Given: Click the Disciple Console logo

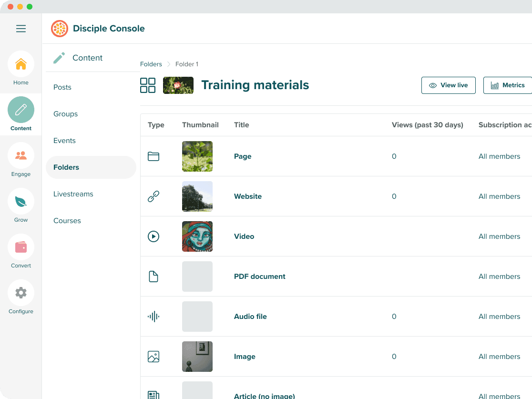Looking at the screenshot, I should [60, 29].
